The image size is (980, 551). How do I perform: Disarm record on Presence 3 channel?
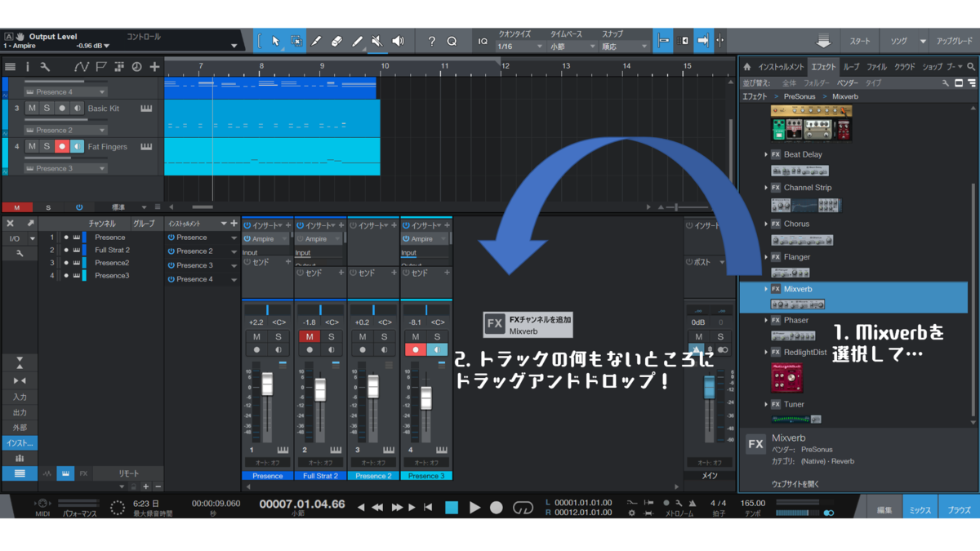point(416,349)
